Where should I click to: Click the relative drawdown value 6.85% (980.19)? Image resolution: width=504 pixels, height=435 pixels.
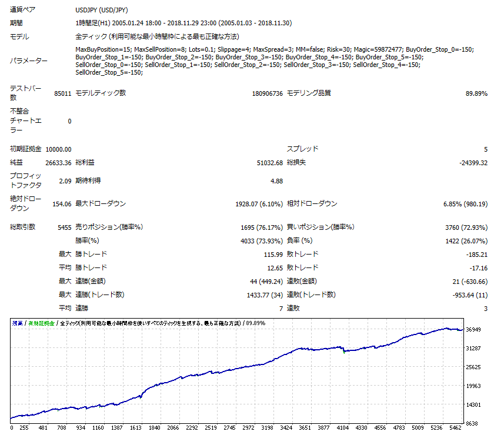pyautogui.click(x=465, y=204)
